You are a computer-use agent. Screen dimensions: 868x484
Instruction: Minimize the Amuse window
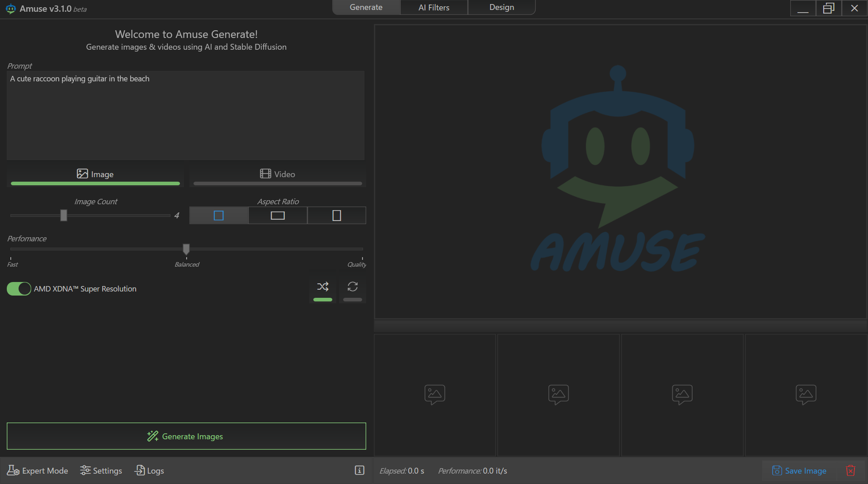[x=803, y=8]
